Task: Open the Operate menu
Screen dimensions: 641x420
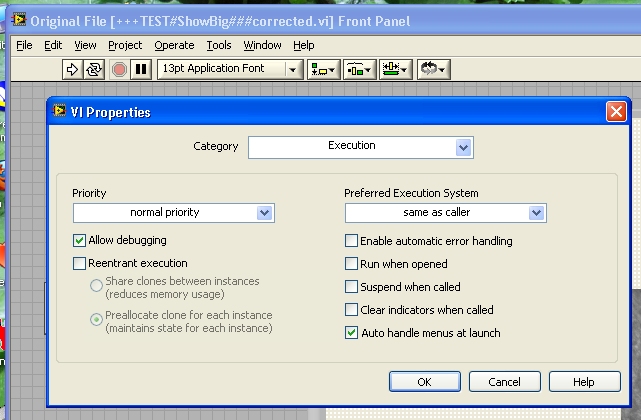Action: [174, 45]
